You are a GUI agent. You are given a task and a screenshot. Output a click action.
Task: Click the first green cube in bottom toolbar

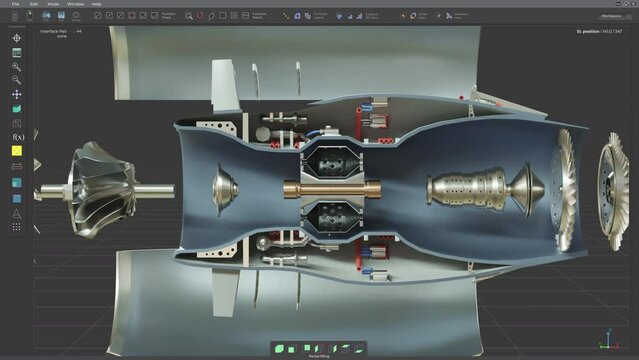pyautogui.click(x=279, y=349)
